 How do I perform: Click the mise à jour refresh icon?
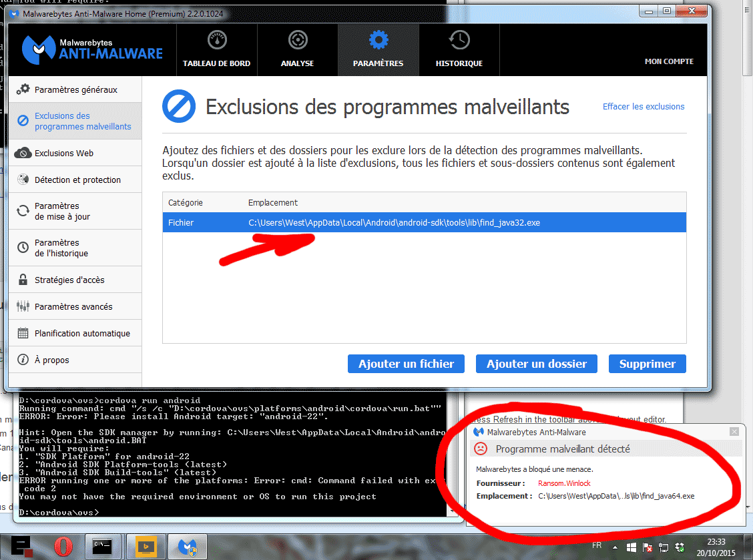[23, 211]
